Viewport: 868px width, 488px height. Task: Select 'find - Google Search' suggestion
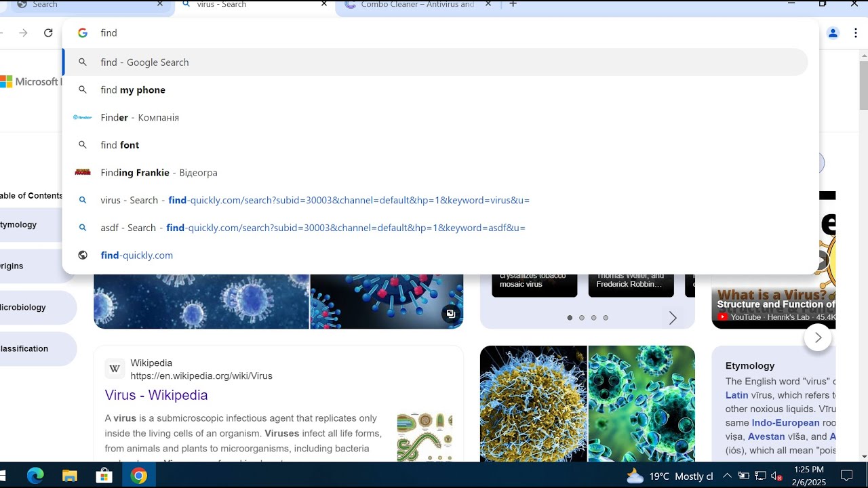point(435,62)
